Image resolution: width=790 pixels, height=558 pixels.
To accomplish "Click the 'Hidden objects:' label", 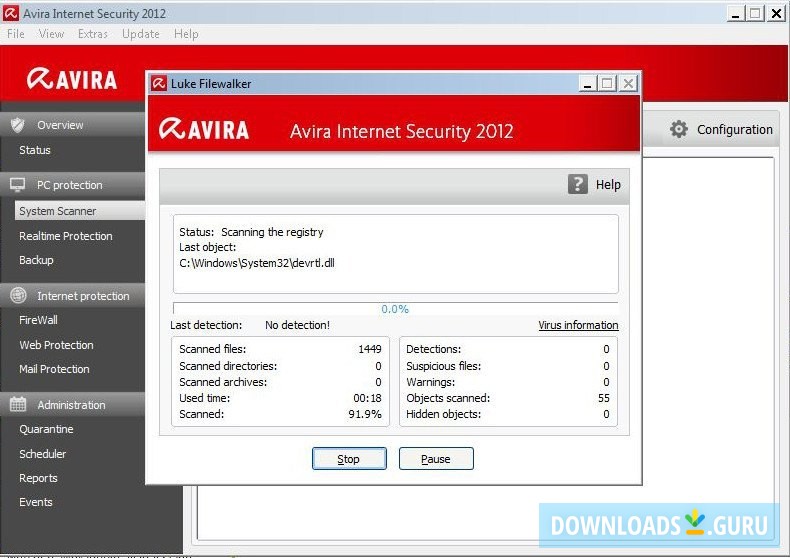I will (x=443, y=414).
